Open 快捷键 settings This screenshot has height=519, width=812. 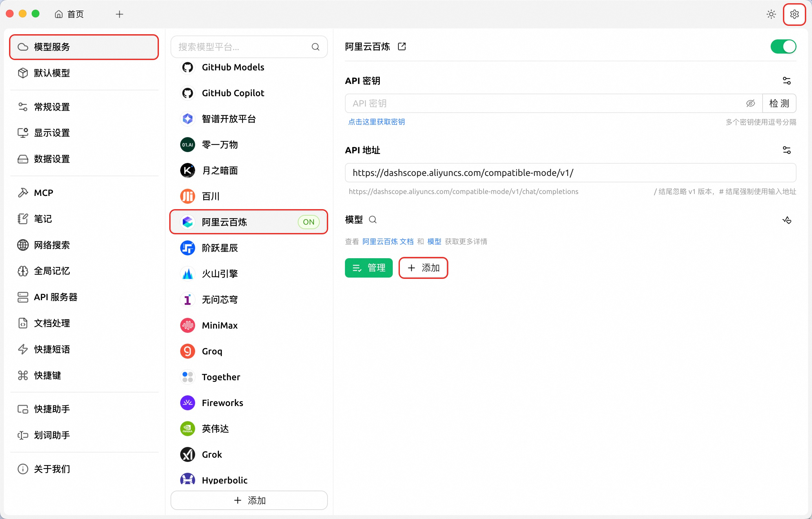coord(84,375)
